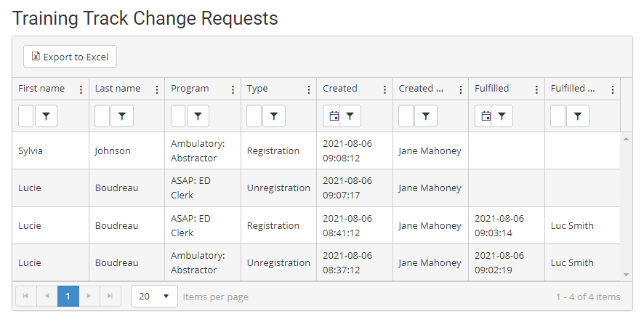Viewport: 644px width, 322px height.
Task: Click the Type column filter funnel icon
Action: (274, 116)
